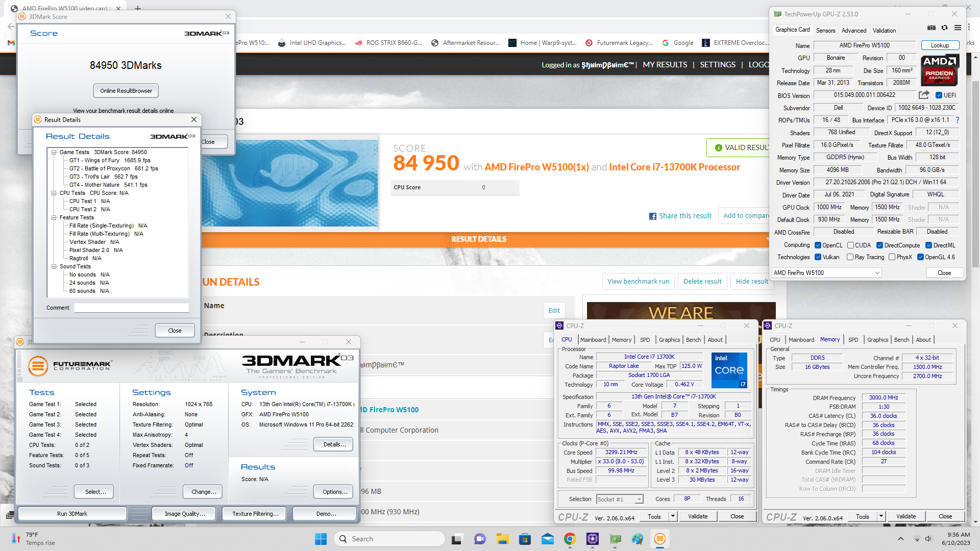Click the Lookup button in GPU-Z
Viewport: 980px width, 551px height.
940,45
